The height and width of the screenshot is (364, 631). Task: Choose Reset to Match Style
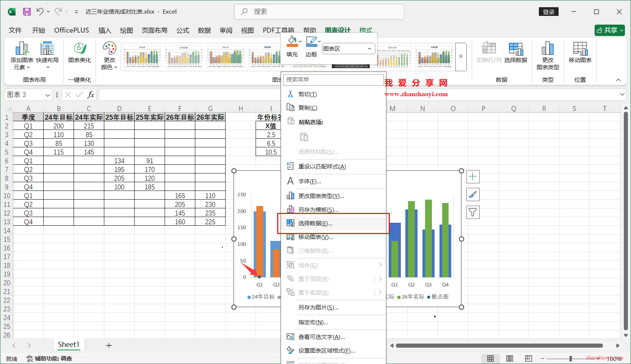click(x=334, y=166)
